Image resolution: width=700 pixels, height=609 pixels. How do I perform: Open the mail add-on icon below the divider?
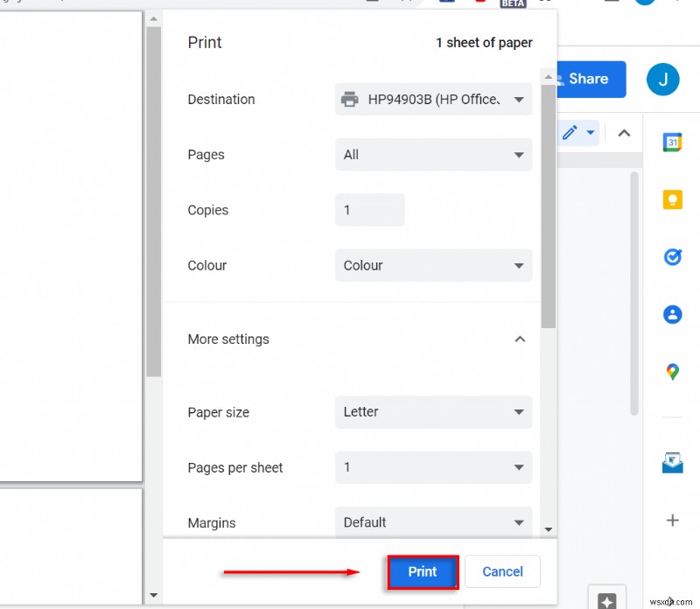point(672,462)
